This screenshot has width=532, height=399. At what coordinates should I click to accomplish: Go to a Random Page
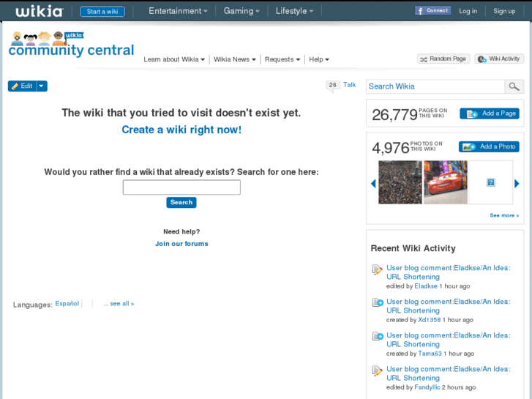(x=443, y=59)
